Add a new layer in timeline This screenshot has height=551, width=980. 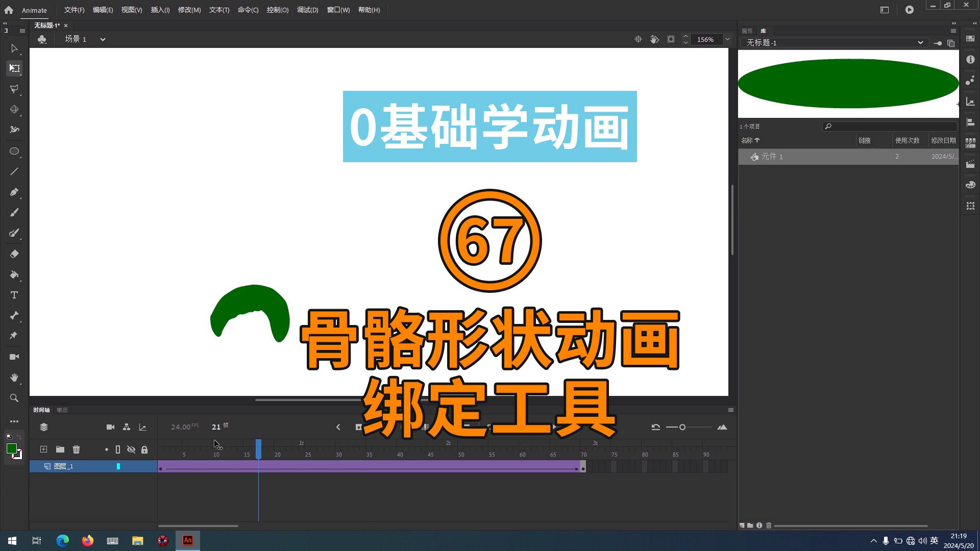[43, 449]
